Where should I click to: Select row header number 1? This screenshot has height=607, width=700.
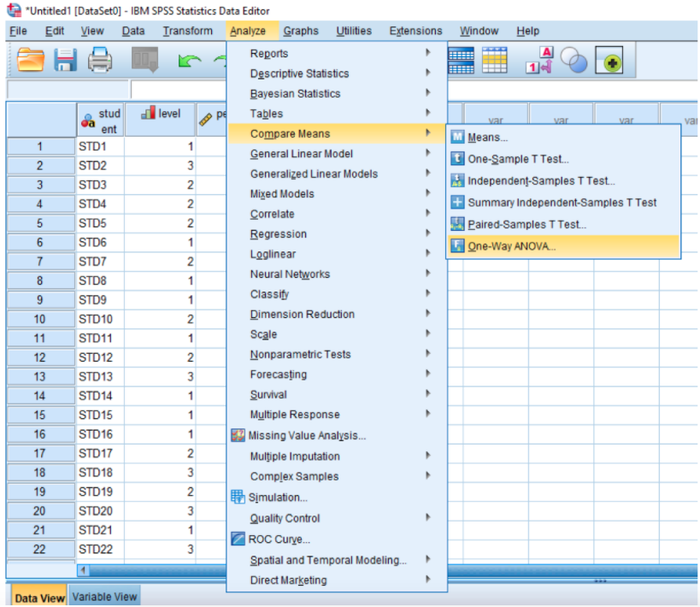(x=40, y=146)
